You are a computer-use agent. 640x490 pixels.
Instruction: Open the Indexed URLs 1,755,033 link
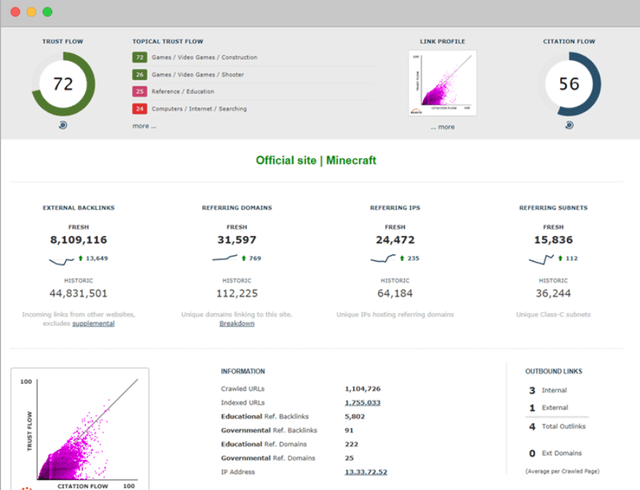click(362, 403)
